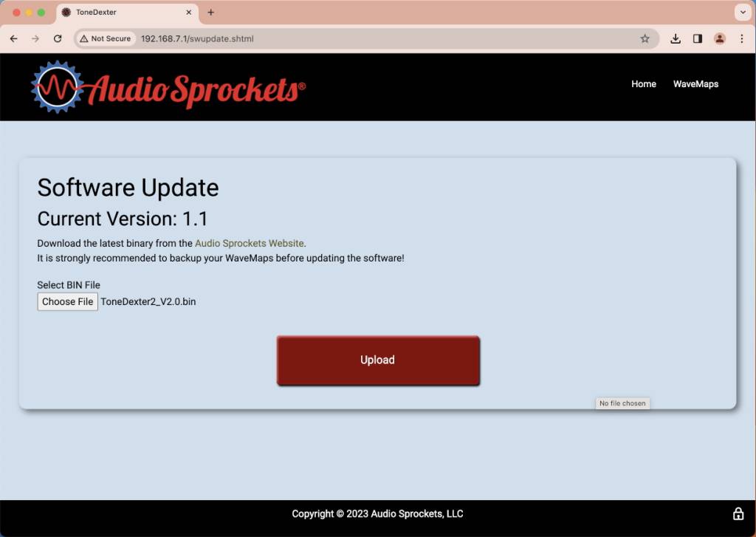756x537 pixels.
Task: Open the browser profile avatar
Action: click(720, 38)
